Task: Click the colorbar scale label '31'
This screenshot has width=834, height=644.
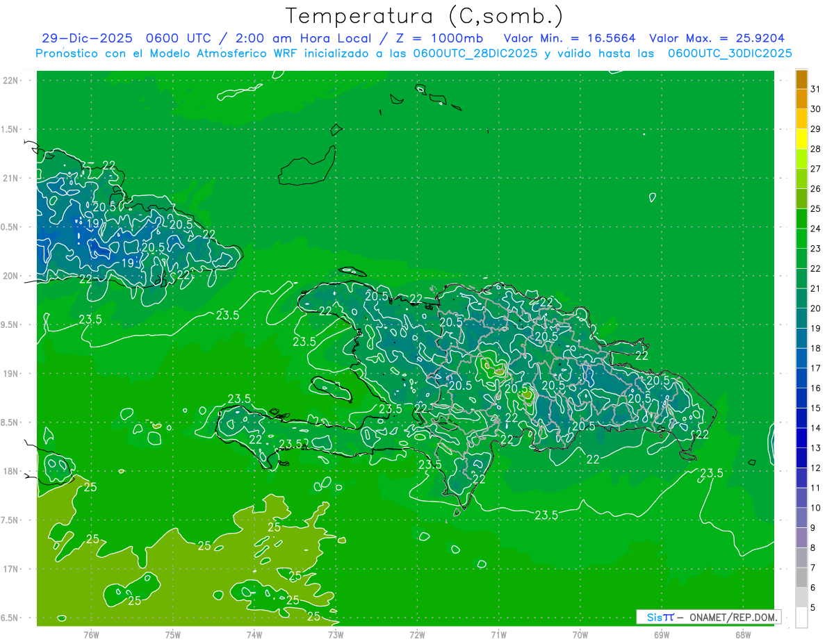Action: (x=815, y=89)
